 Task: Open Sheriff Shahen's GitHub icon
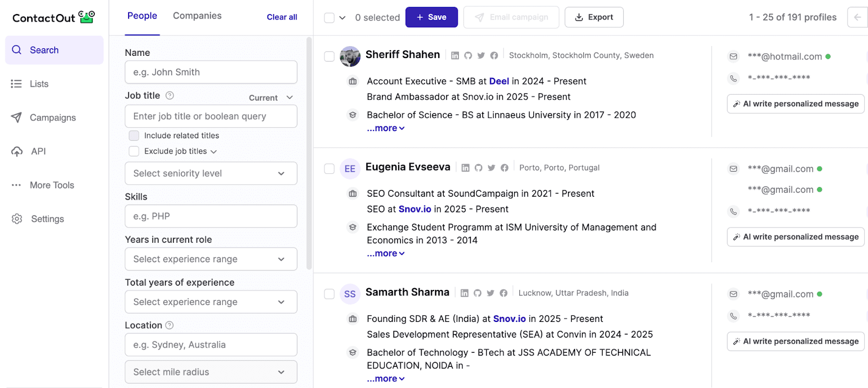tap(468, 55)
